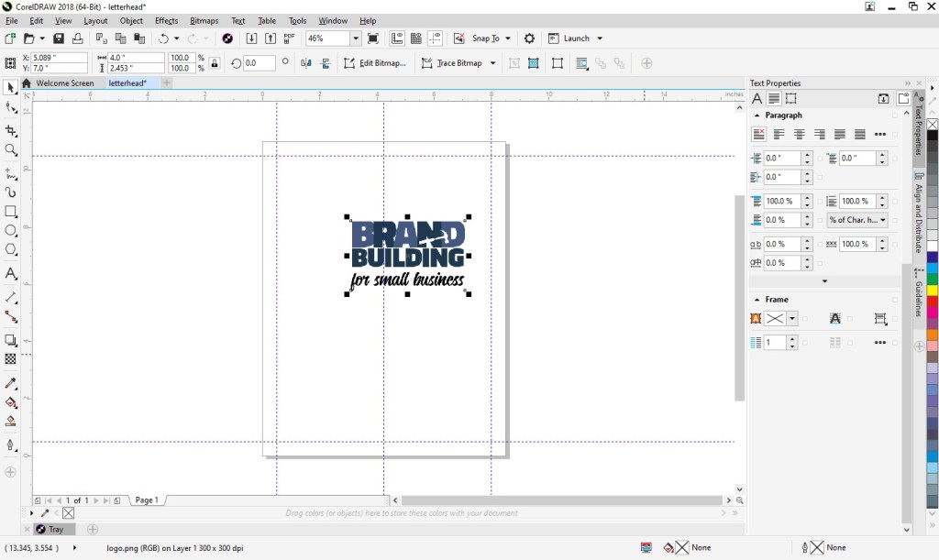Expand the Snap To dropdown
Image resolution: width=939 pixels, height=560 pixels.
coord(508,38)
